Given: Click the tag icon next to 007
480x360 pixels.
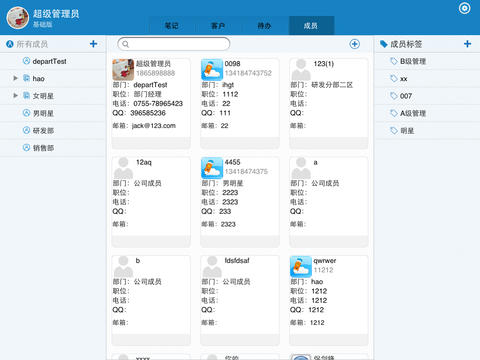Looking at the screenshot, I should [x=394, y=96].
